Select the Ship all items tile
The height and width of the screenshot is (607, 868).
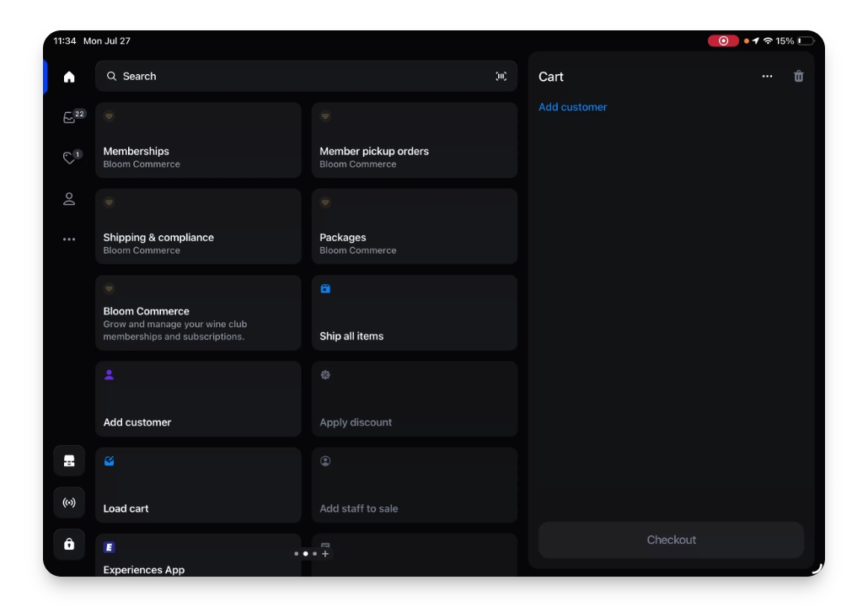[415, 313]
